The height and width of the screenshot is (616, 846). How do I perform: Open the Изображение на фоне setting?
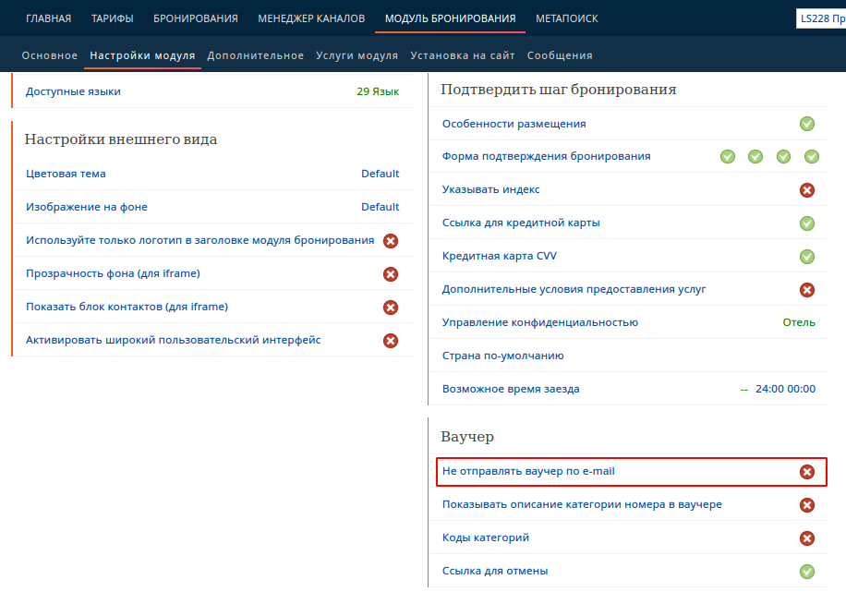tap(86, 207)
